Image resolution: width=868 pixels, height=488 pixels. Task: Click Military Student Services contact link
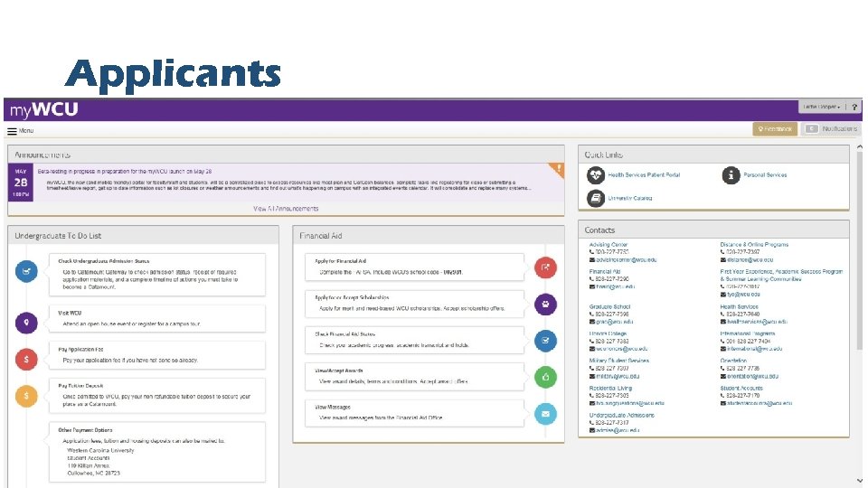618,361
